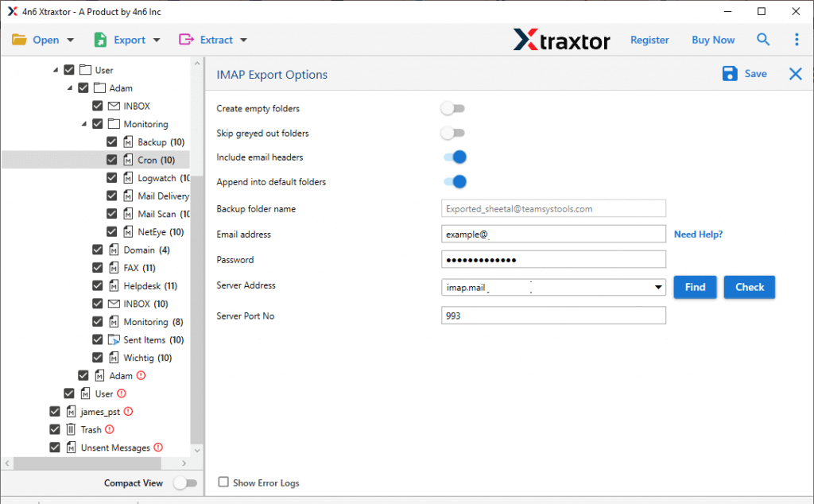Image resolution: width=814 pixels, height=504 pixels.
Task: Click the Xtraxtor logo in header
Action: tap(562, 40)
